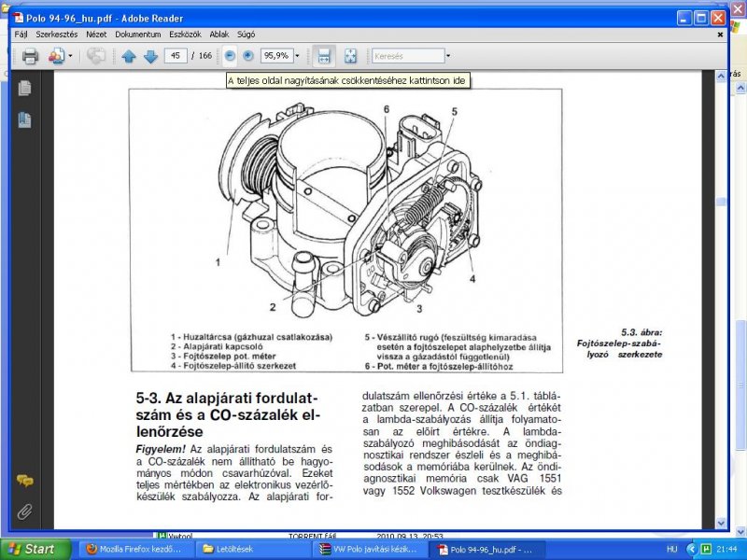Click the Keresés search field

408,56
